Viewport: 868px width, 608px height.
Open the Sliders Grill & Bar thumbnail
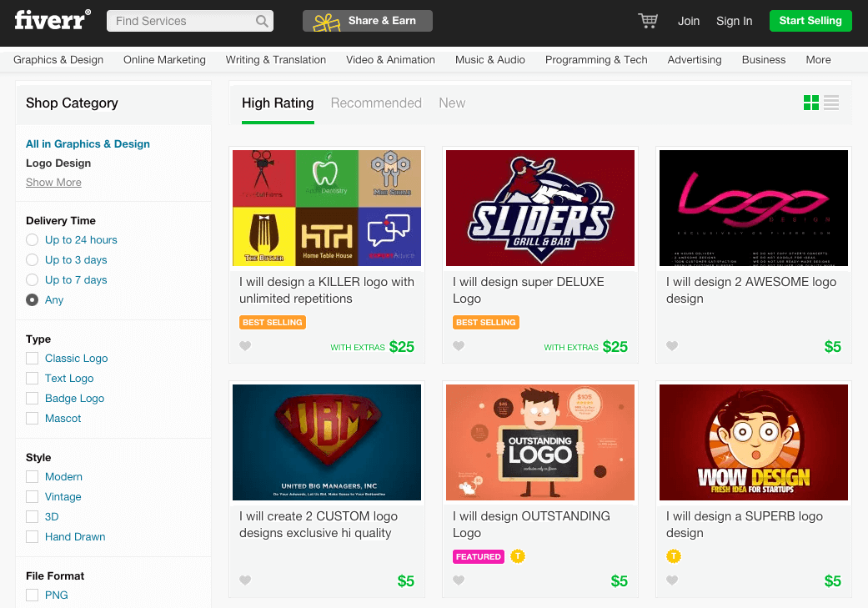(x=540, y=209)
